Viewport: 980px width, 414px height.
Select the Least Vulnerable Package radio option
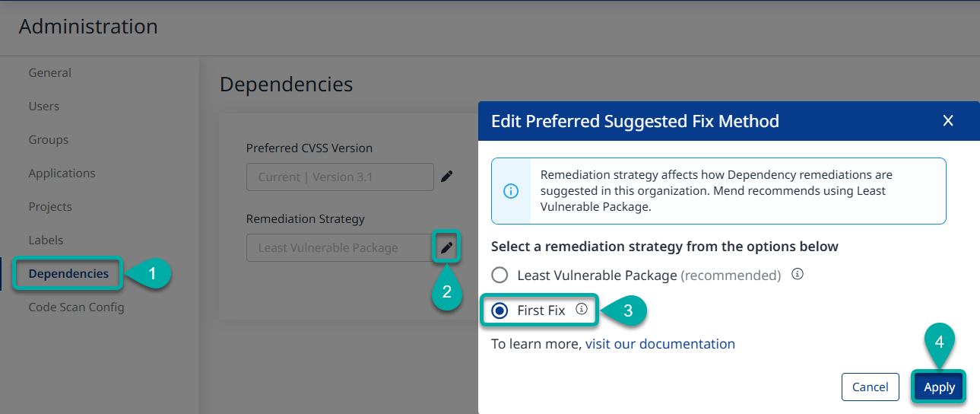tap(500, 275)
